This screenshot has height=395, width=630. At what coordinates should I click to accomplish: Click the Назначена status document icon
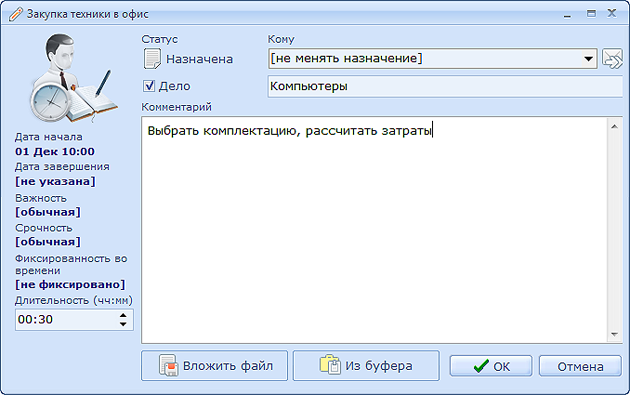[152, 59]
